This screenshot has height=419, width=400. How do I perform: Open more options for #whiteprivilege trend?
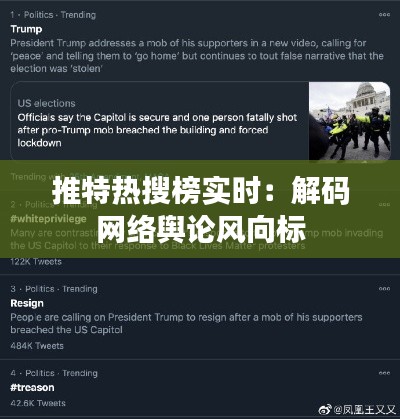384,204
